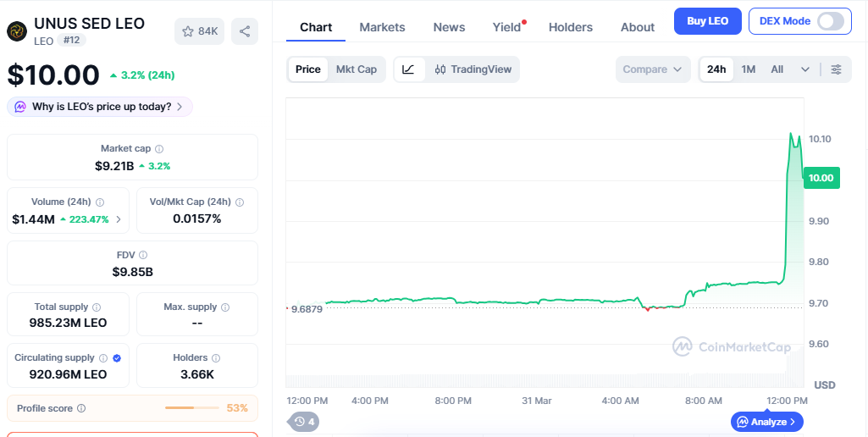Click the 9.6879 opening price marker
868x437 pixels.
tap(307, 309)
